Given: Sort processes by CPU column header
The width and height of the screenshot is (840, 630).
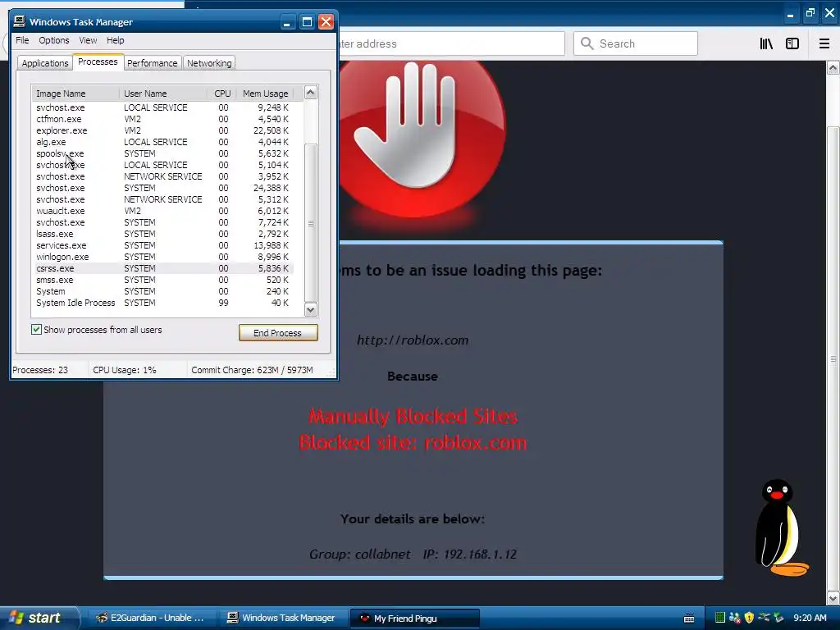Looking at the screenshot, I should point(221,94).
